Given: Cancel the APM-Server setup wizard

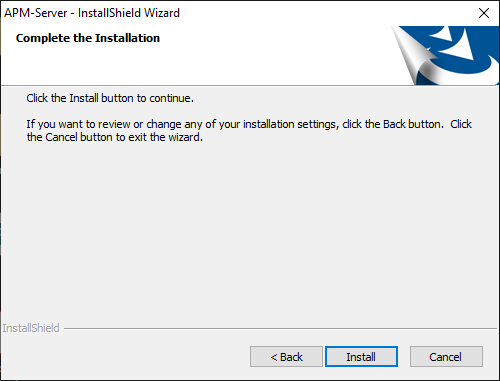Looking at the screenshot, I should (446, 357).
